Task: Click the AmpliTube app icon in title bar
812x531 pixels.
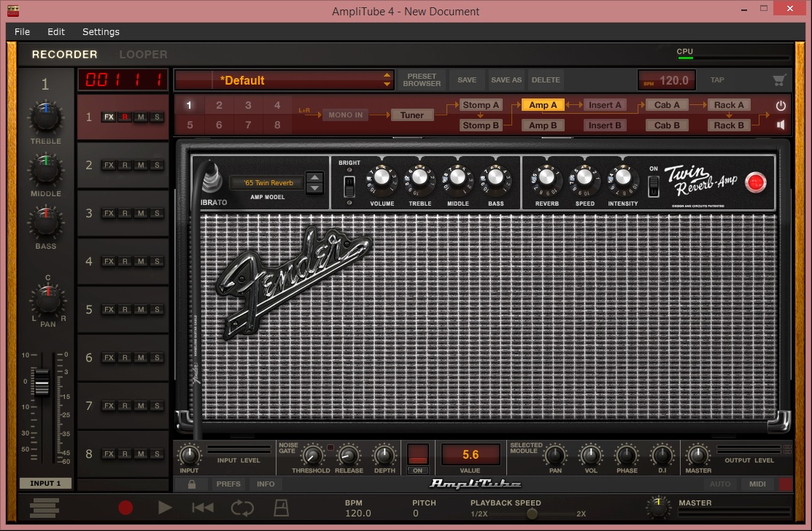Action: [x=13, y=10]
